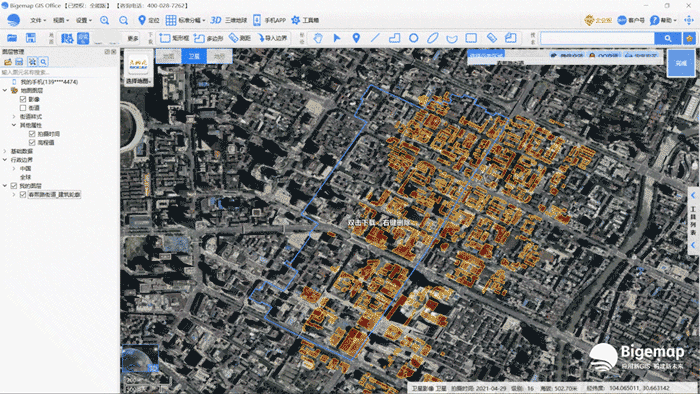Choose the placemark pin drawing tool
Viewport: 700px width, 394px height.
coord(356,38)
